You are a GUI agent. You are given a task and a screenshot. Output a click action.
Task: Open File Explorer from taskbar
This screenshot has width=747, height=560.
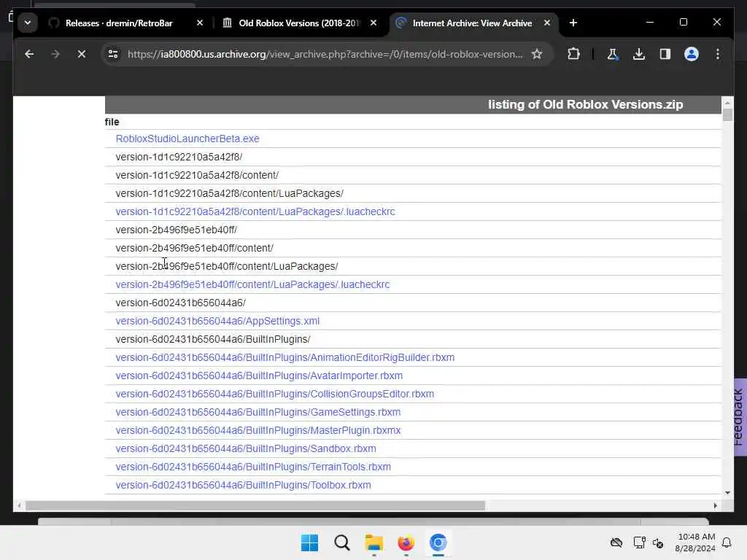click(374, 542)
